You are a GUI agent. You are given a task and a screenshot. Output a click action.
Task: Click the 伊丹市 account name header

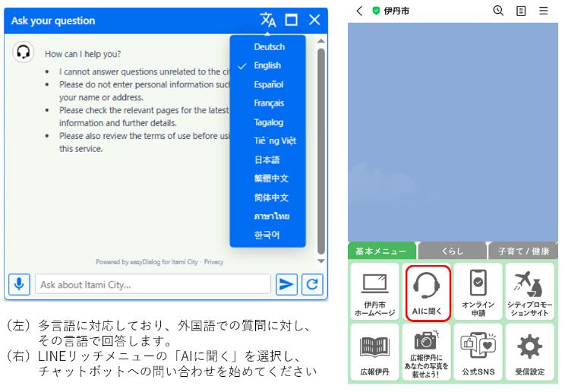396,11
